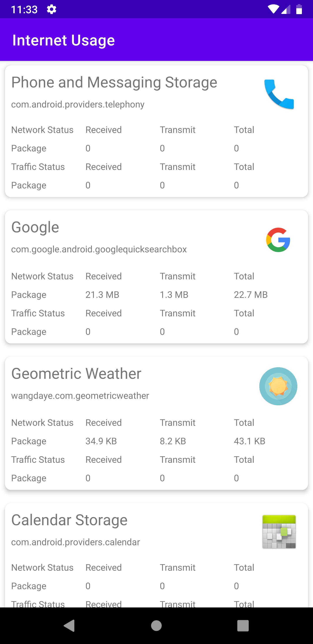Tap the Android home circle button
Screen dimensions: 313x644
pos(156,626)
